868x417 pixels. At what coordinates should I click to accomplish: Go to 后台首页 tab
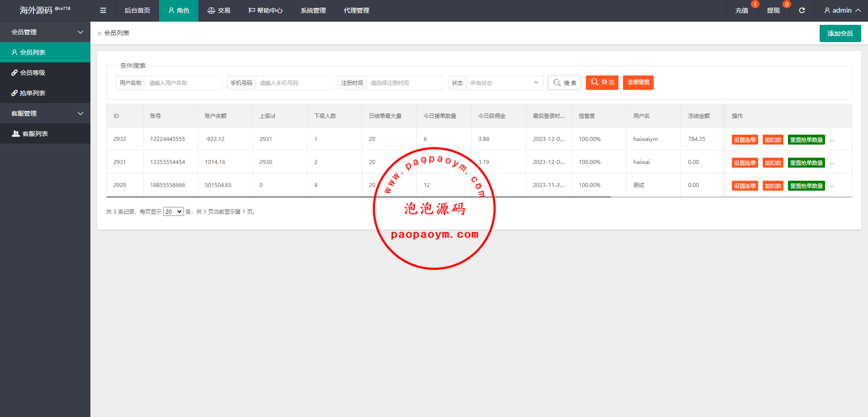click(x=137, y=10)
